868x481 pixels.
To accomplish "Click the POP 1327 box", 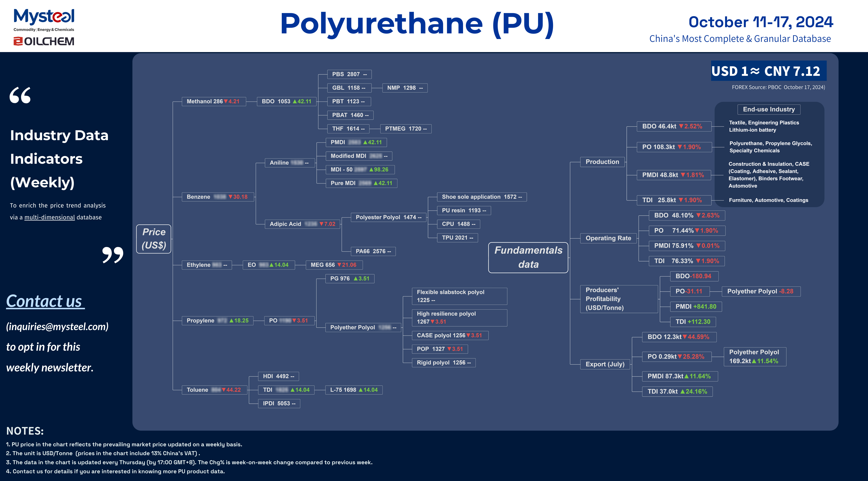I will 440,349.
